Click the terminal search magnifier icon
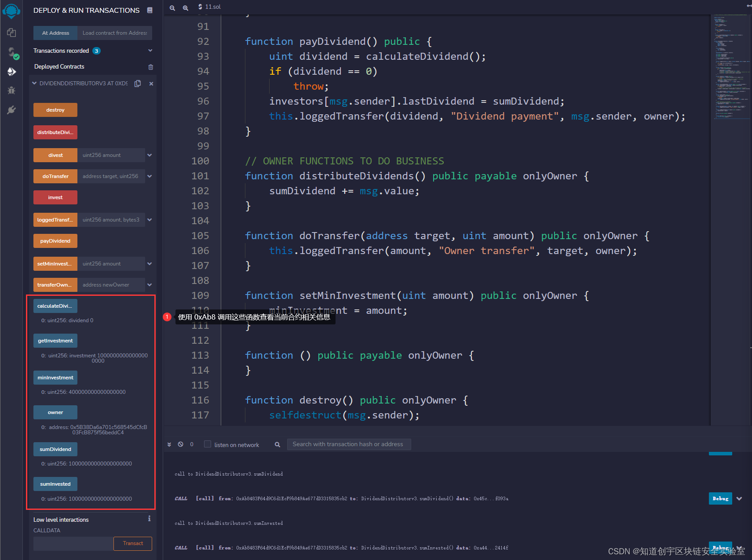This screenshot has width=752, height=560. click(277, 444)
